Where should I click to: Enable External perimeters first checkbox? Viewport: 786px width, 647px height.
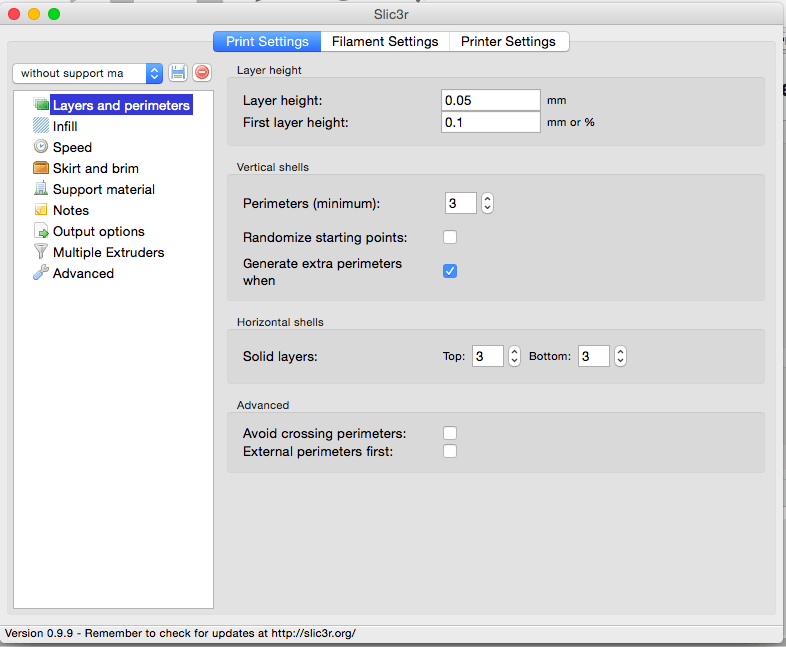[x=450, y=452]
